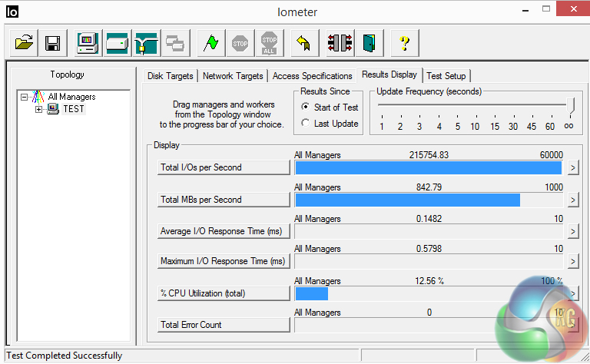Set update frequency at tick 30
Image resolution: width=590 pixels, height=364 pixels.
tap(513, 127)
